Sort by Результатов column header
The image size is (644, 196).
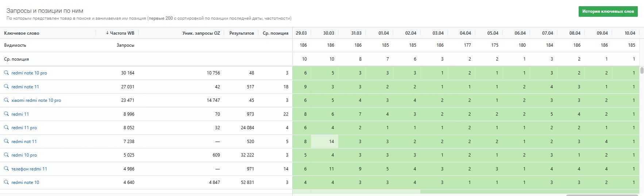pos(242,33)
